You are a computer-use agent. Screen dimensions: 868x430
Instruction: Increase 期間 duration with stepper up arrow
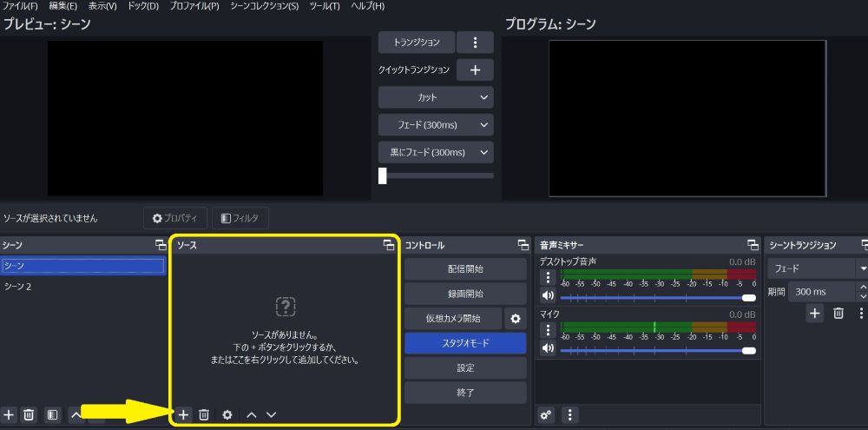coord(863,287)
